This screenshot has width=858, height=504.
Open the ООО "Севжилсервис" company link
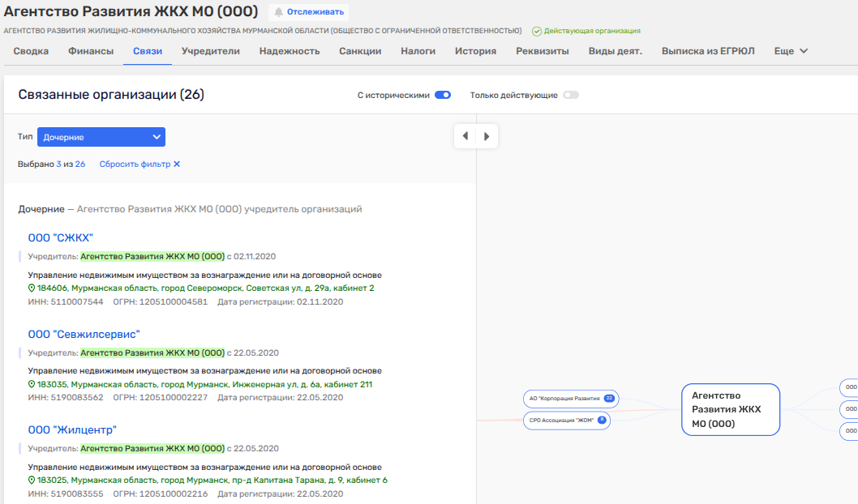click(x=84, y=334)
